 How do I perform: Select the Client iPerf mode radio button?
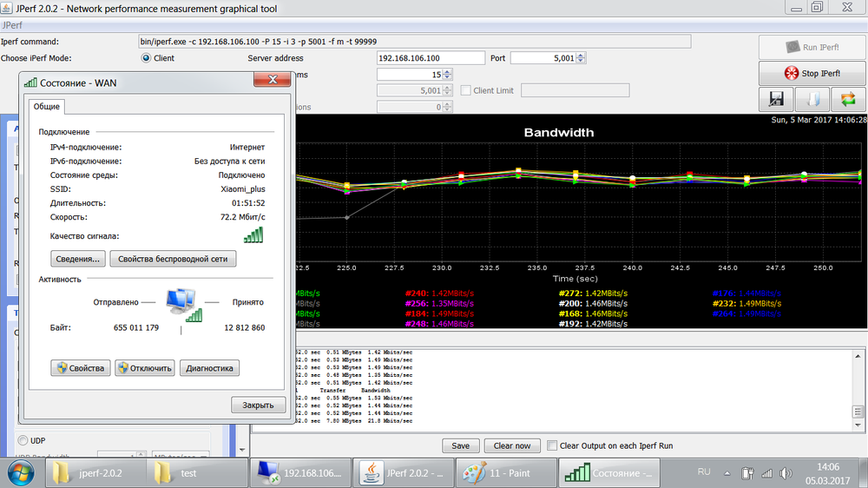[146, 58]
